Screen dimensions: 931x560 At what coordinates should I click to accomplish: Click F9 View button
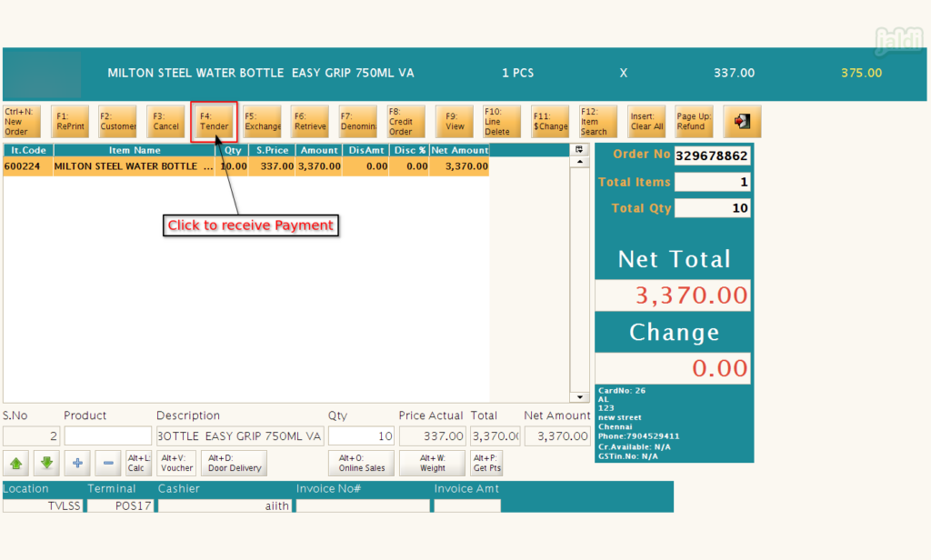[455, 121]
